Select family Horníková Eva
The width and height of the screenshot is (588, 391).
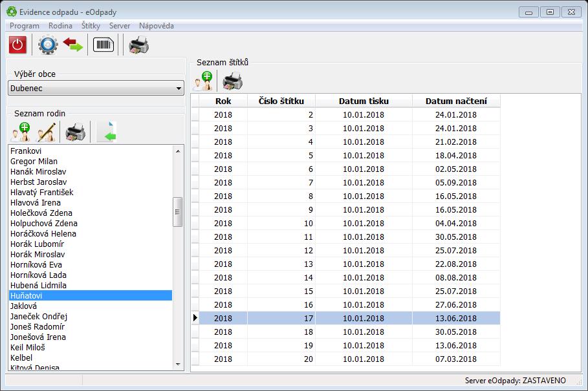pyautogui.click(x=91, y=265)
